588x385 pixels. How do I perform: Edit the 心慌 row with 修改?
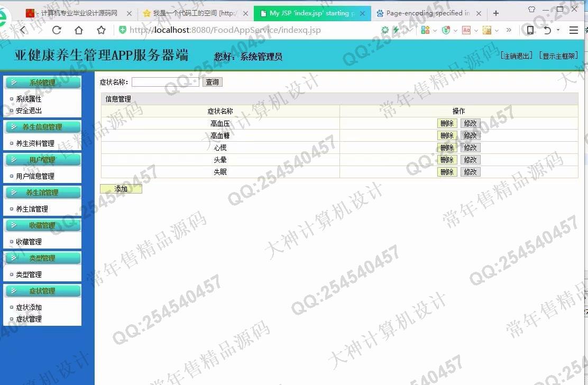470,148
